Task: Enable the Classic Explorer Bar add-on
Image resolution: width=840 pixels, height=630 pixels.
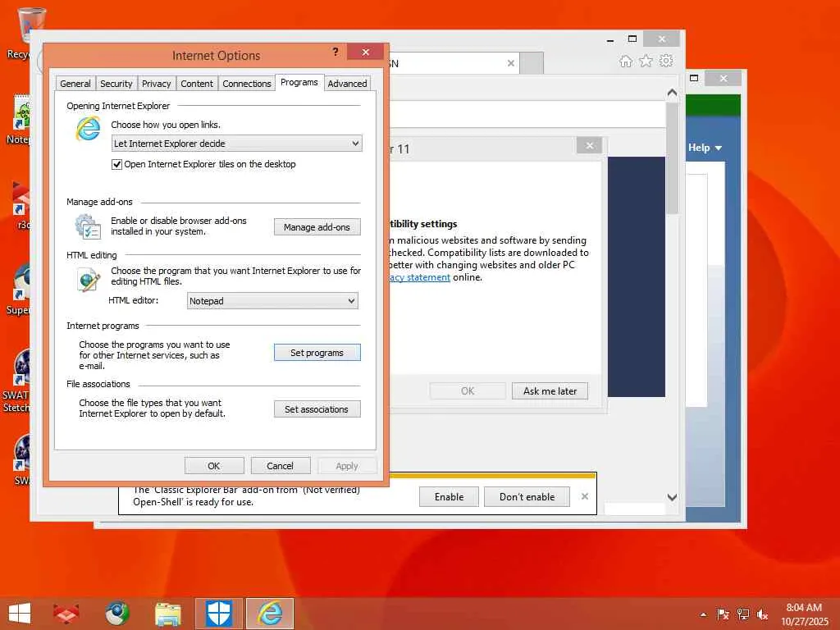Action: pyautogui.click(x=449, y=497)
